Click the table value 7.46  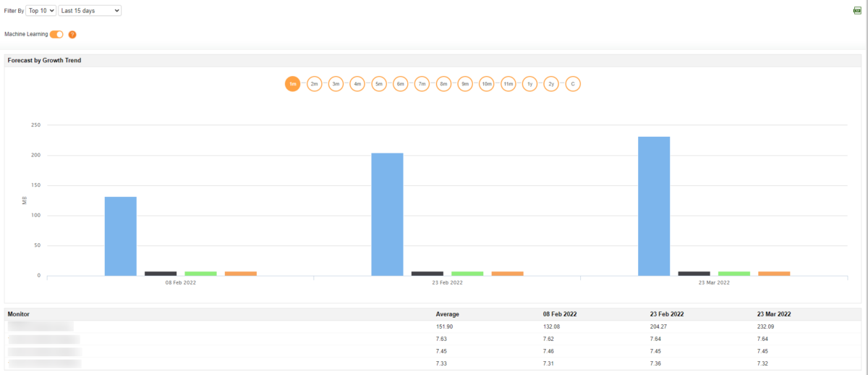(548, 351)
